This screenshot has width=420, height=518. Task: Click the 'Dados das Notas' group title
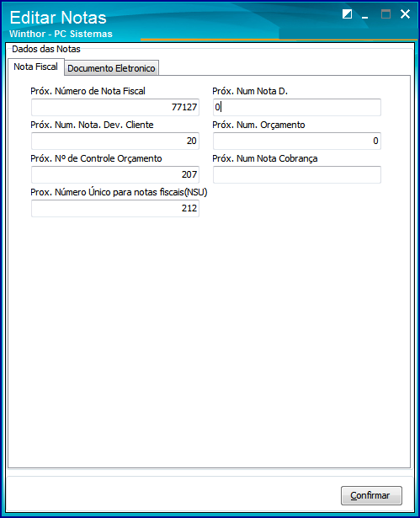(x=46, y=49)
